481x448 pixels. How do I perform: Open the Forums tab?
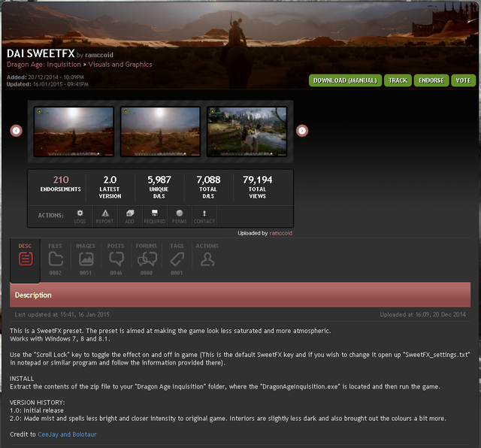pos(147,259)
